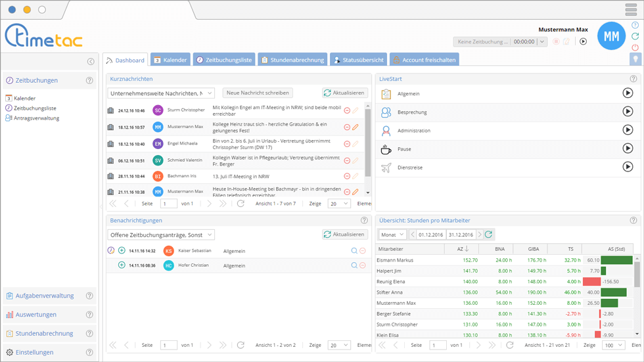Open Antragsverwaltung in the sidebar
This screenshot has height=362, width=644.
click(36, 118)
